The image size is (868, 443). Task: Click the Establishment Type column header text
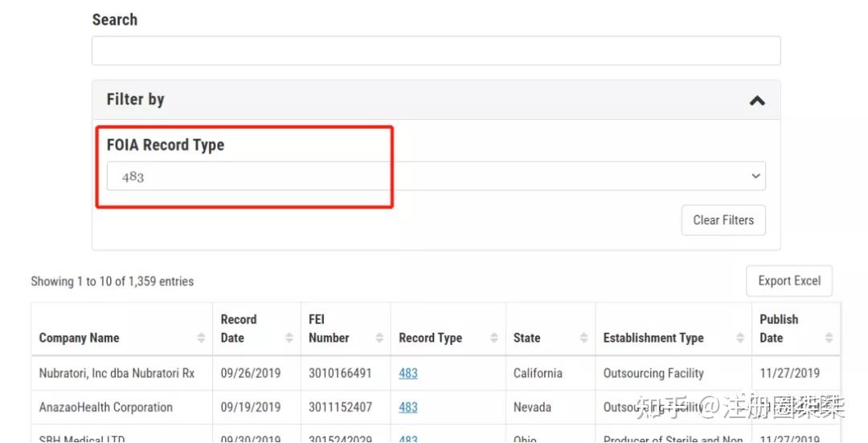click(653, 338)
